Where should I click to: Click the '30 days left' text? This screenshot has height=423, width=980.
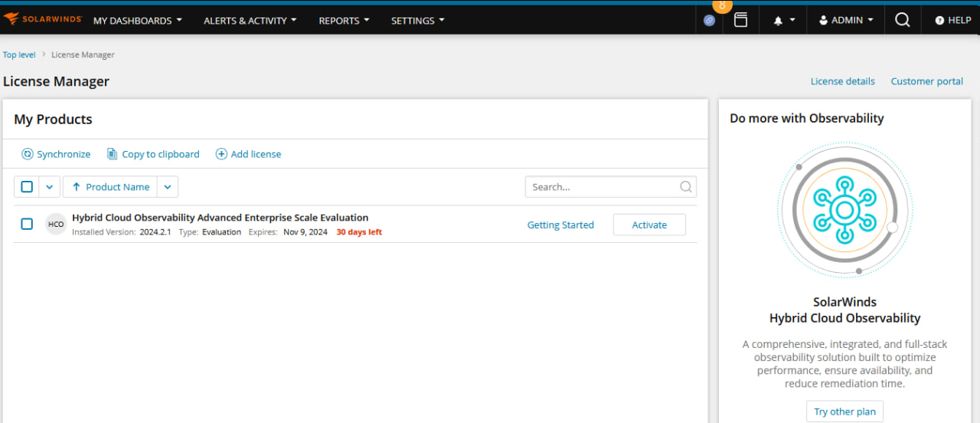[359, 232]
